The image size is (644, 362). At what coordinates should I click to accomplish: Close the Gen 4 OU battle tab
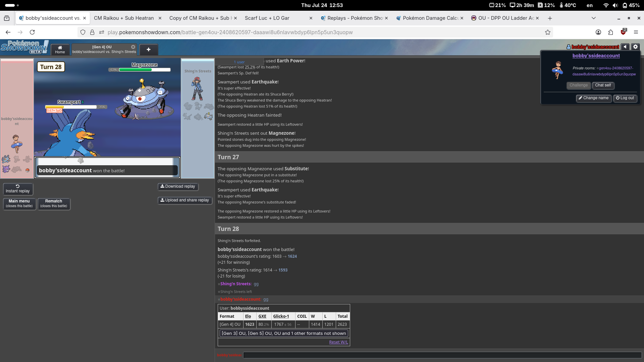click(133, 47)
